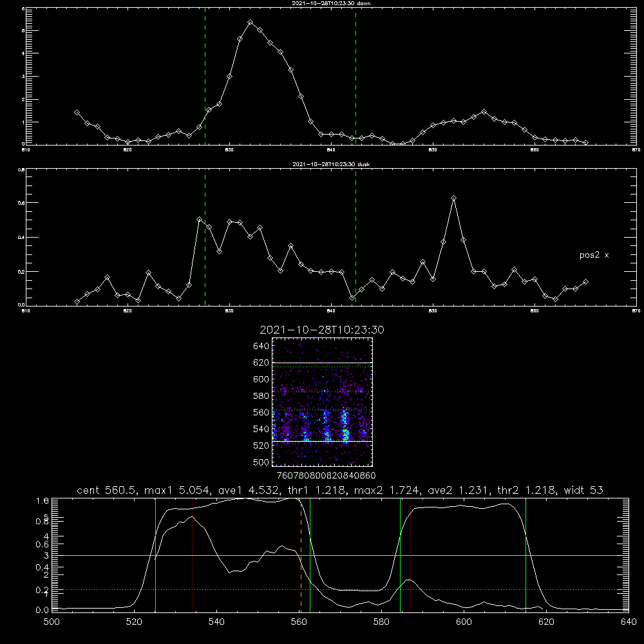Click the right green dashed marker in dawn plot
644x644 pixels.
coord(355,76)
